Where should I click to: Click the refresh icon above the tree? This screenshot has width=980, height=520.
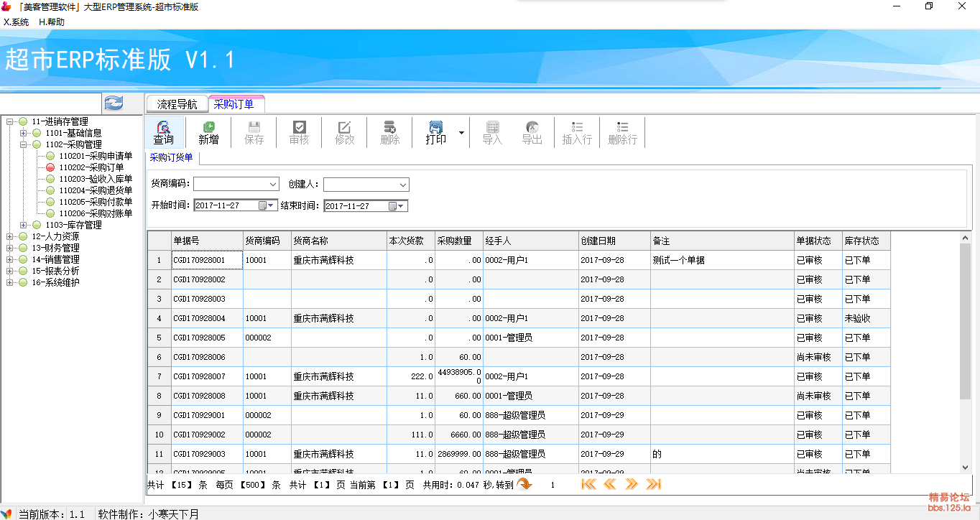[114, 103]
